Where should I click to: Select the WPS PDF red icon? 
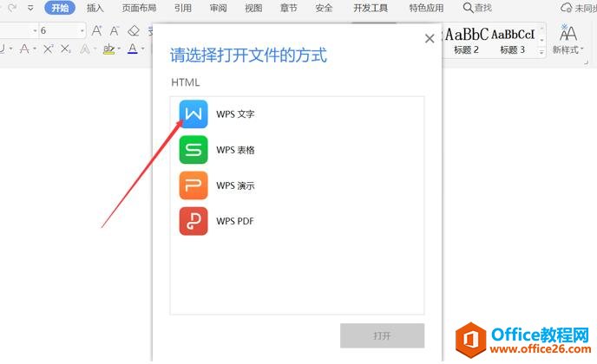194,221
